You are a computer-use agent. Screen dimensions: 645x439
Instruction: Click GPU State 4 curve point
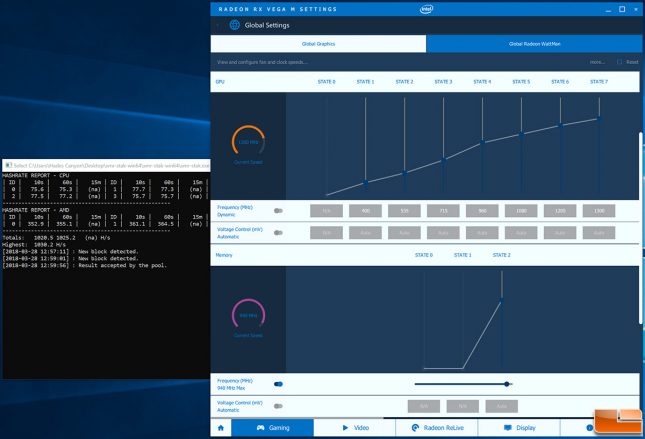[483, 143]
